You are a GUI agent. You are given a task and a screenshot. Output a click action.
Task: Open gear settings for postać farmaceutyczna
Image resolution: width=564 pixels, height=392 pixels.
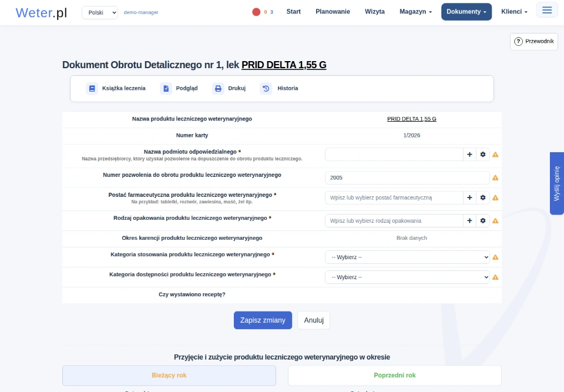(x=483, y=197)
